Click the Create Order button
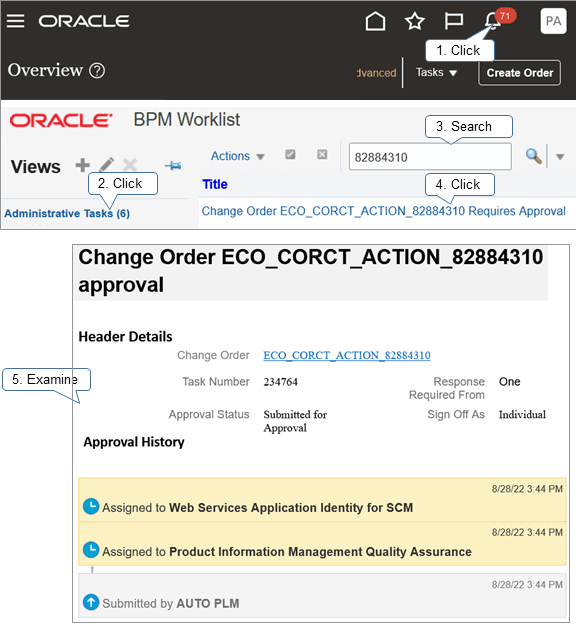576x624 pixels. pyautogui.click(x=519, y=73)
